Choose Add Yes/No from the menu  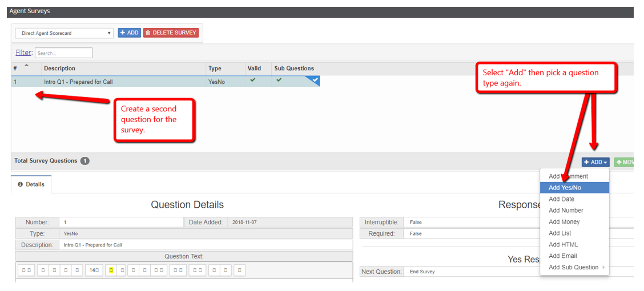[x=574, y=188]
